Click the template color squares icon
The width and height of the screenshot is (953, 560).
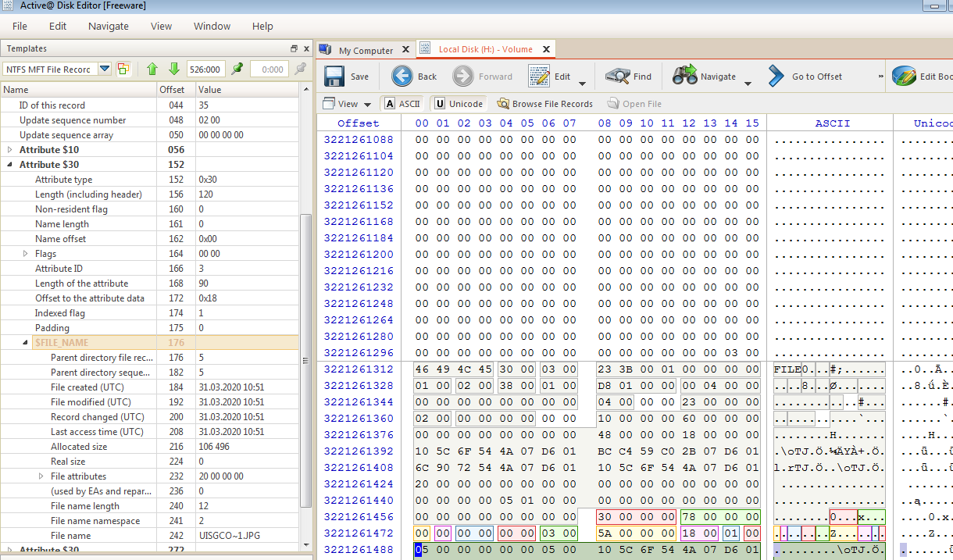click(123, 69)
